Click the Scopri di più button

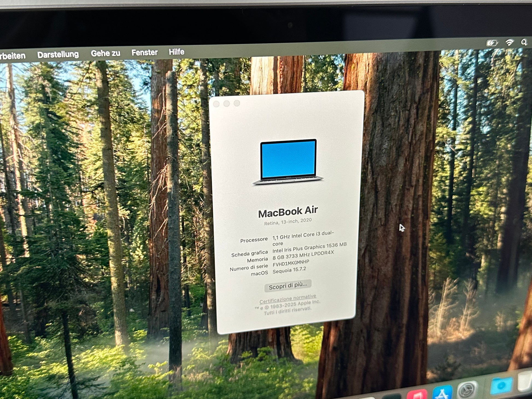(288, 285)
